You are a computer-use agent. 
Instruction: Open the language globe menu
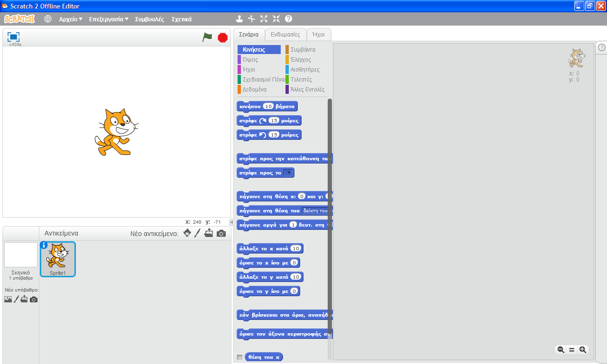pos(48,19)
